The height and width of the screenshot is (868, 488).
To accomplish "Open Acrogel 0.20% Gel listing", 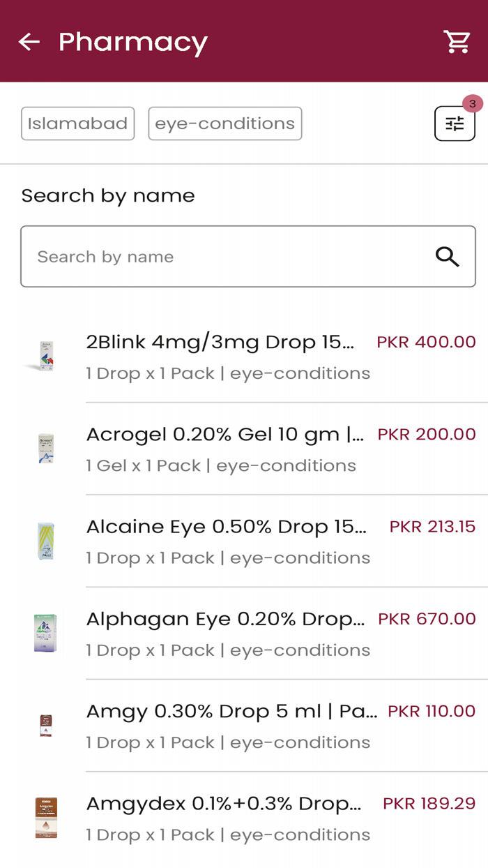I will pos(224,435).
